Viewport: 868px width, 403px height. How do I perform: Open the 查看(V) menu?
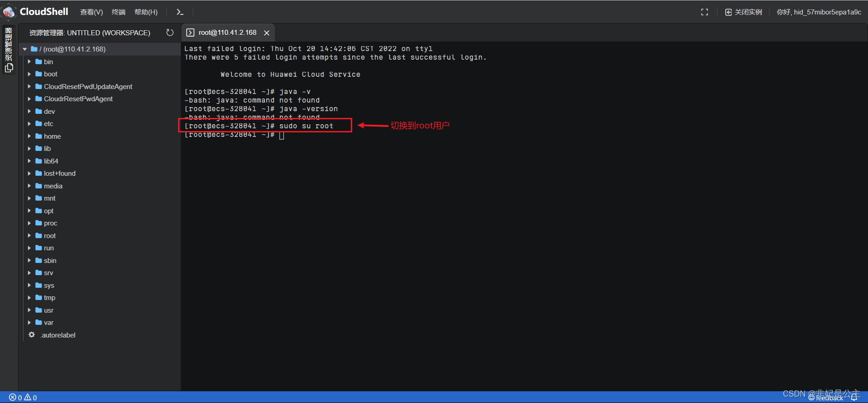tap(91, 12)
